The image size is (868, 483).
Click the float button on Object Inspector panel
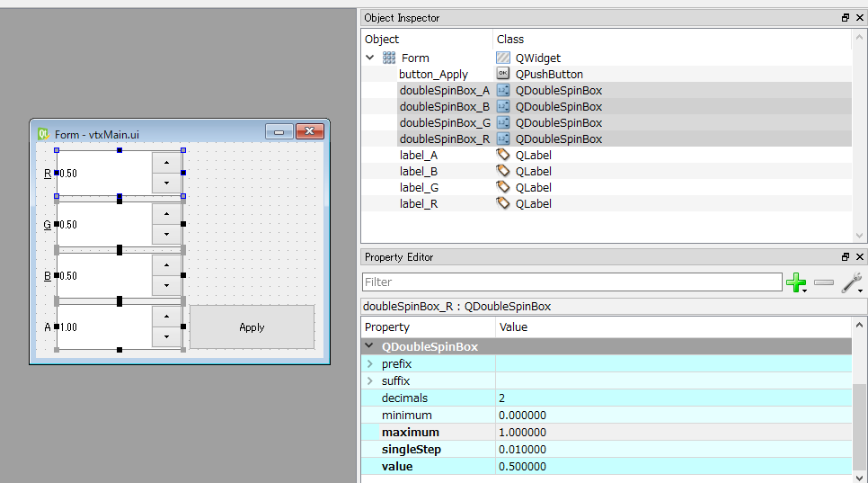pos(845,18)
